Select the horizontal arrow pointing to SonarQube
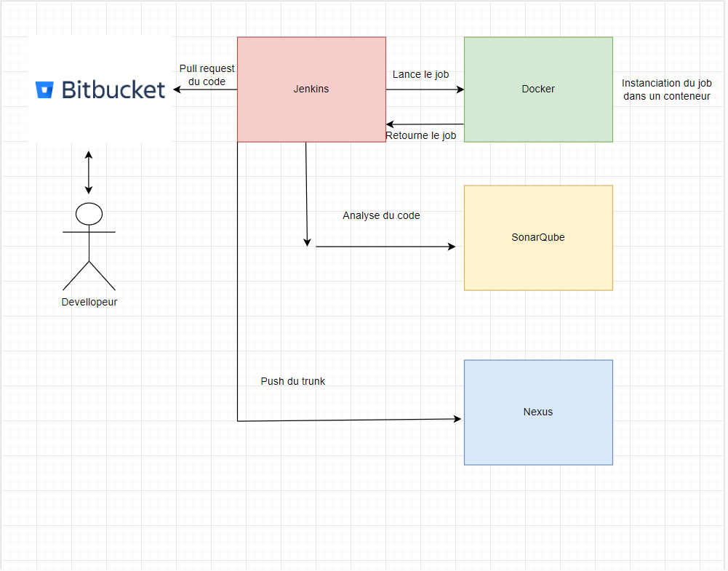 click(x=385, y=247)
